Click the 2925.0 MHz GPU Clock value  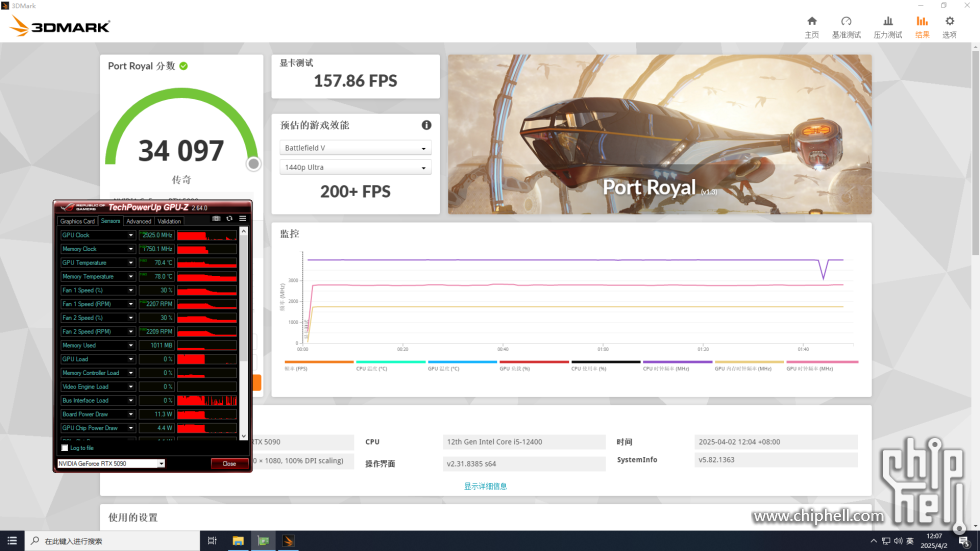point(156,235)
